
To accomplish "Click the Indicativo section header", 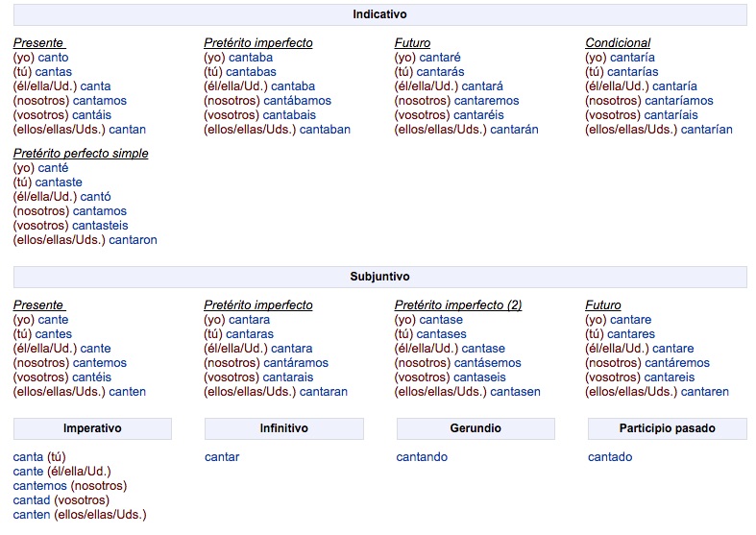I will tap(380, 14).
